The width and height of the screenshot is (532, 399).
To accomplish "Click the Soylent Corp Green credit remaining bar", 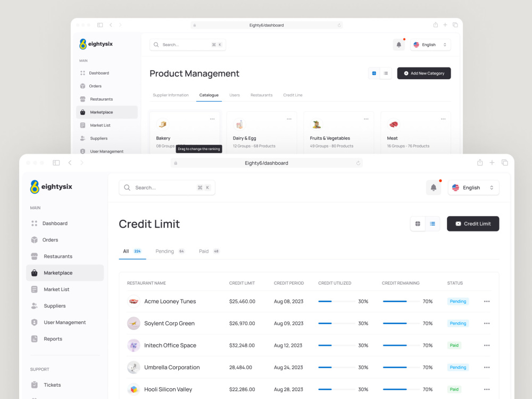I will tap(401, 323).
